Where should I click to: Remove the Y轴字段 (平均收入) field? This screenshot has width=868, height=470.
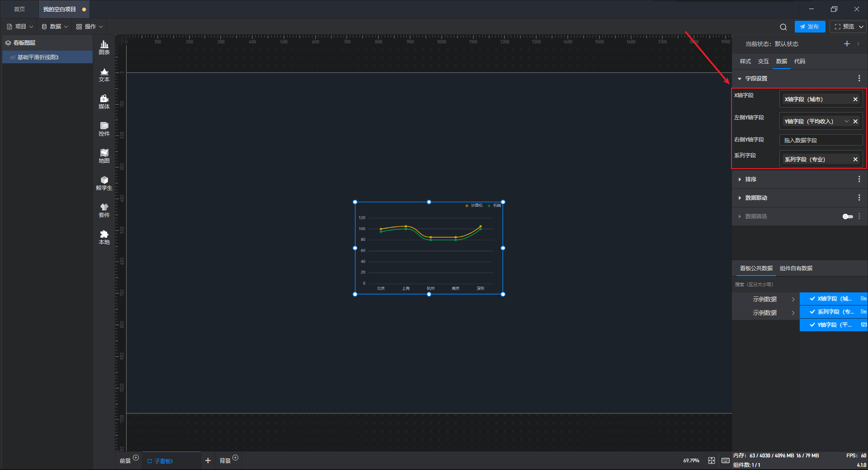point(855,122)
